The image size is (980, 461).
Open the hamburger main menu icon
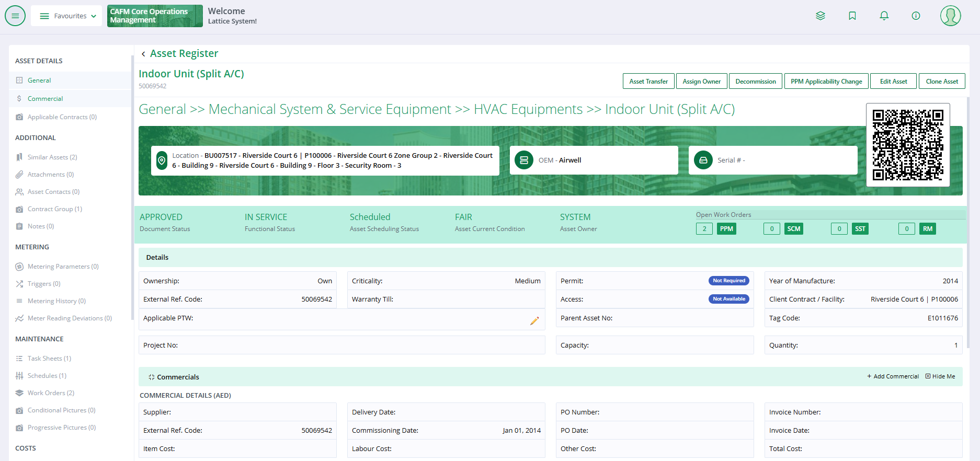[15, 16]
